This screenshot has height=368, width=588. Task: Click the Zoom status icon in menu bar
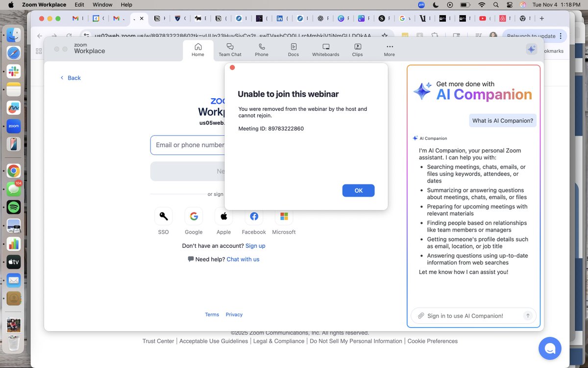click(x=421, y=4)
